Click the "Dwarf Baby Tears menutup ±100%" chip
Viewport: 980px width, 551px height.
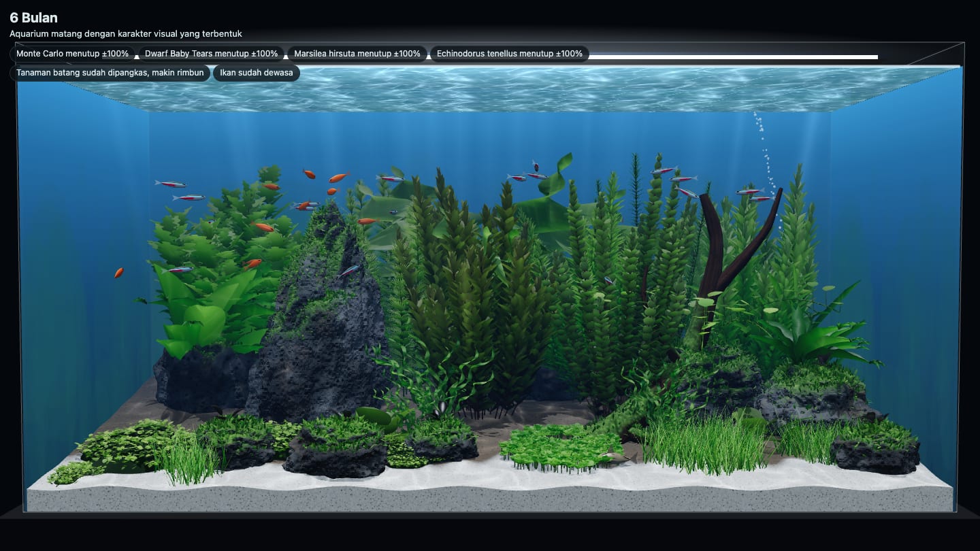(211, 54)
